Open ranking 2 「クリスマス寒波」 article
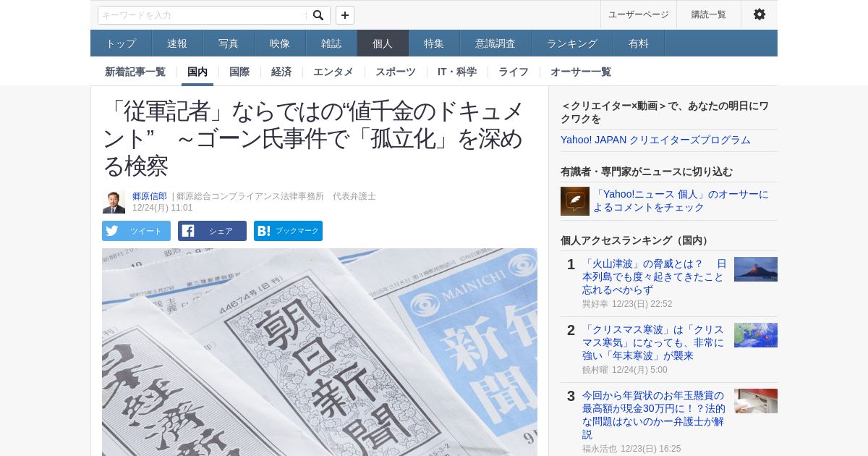The height and width of the screenshot is (456, 868). coord(653,342)
